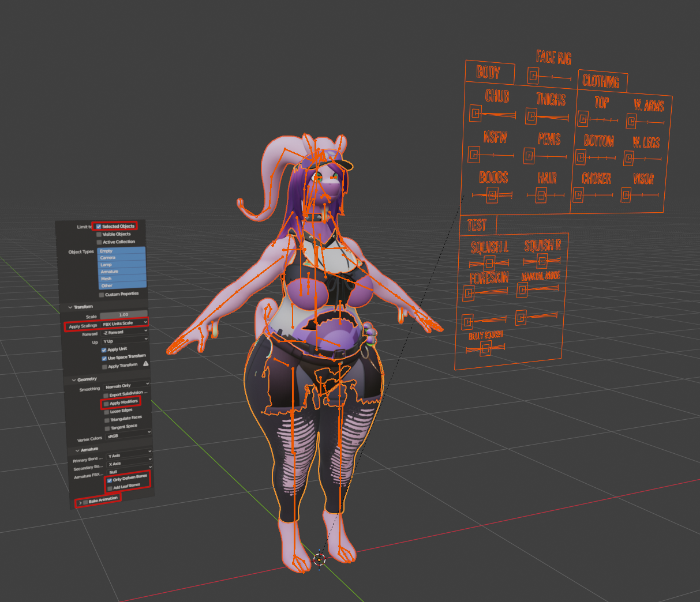Viewport: 700px width, 602px height.
Task: Enable the Custom Properties checkbox
Action: coord(102,295)
